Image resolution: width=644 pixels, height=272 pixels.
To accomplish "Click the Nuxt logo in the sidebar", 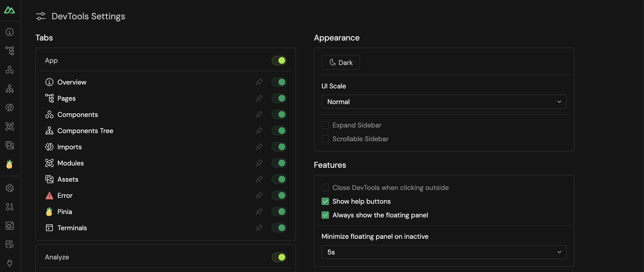I will pyautogui.click(x=9, y=10).
